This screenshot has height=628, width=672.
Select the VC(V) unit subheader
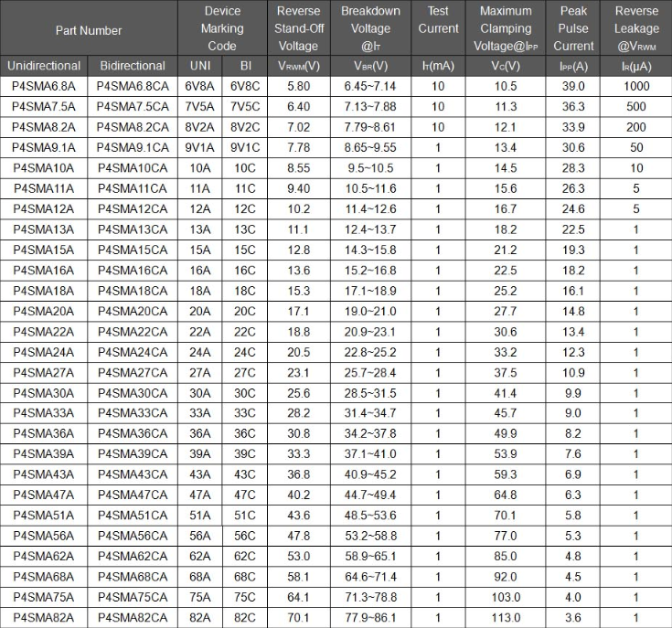click(506, 67)
